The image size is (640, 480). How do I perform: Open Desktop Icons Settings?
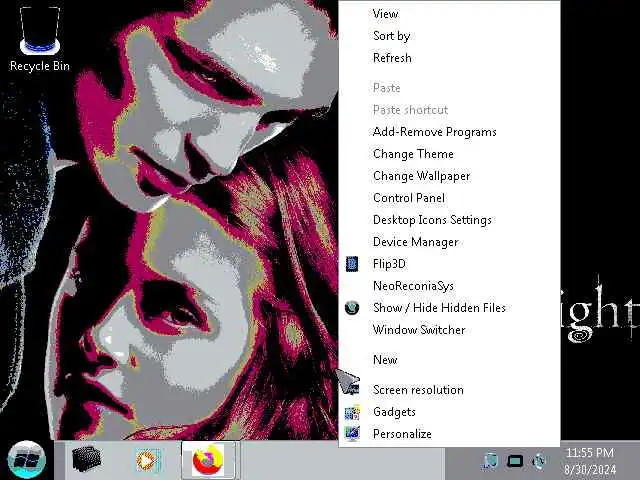(449, 220)
